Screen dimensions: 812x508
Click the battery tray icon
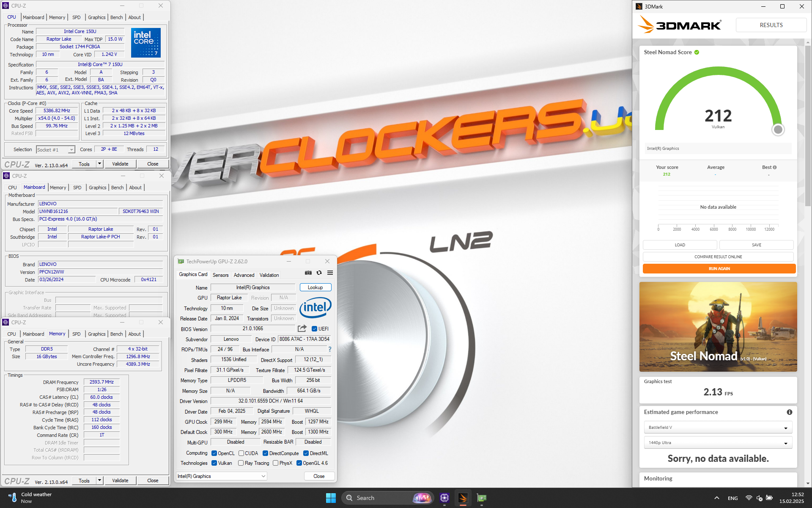769,498
